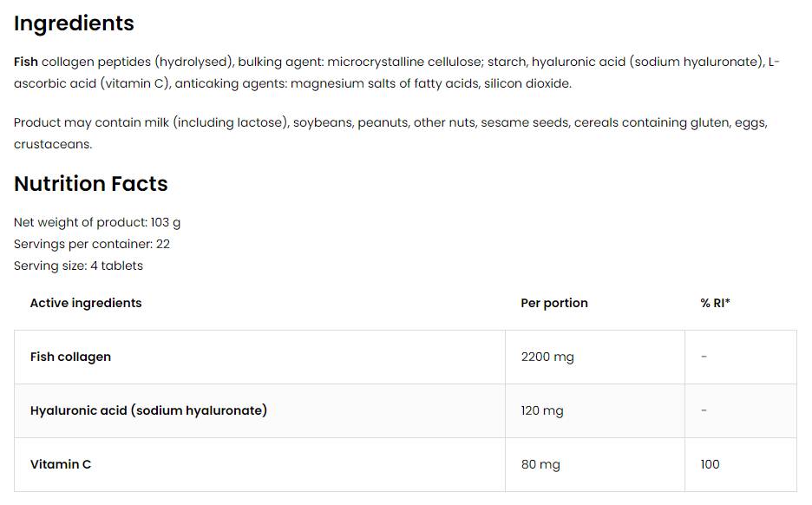Click the Net weight of product line
The width and height of the screenshot is (812, 505).
pos(97,222)
